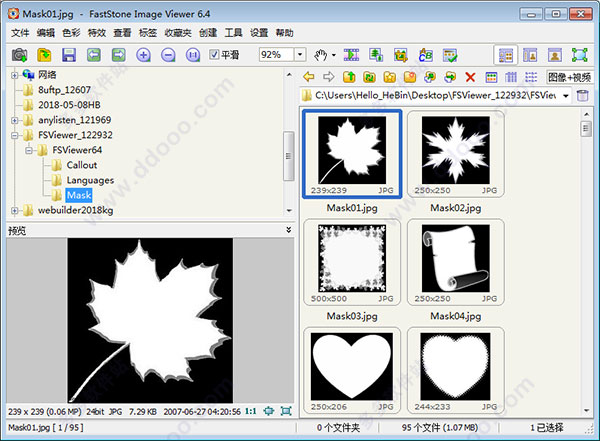Switch to windowed preview layout icon
This screenshot has height=441, width=600.
[x=530, y=55]
